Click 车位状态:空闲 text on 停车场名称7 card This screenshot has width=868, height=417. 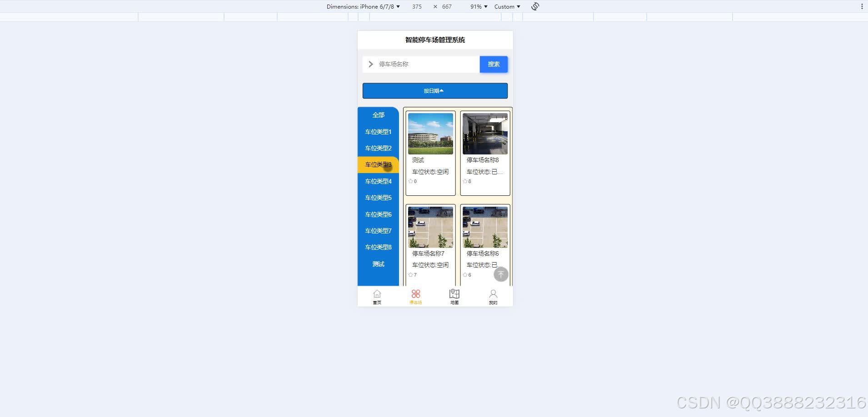tap(430, 265)
